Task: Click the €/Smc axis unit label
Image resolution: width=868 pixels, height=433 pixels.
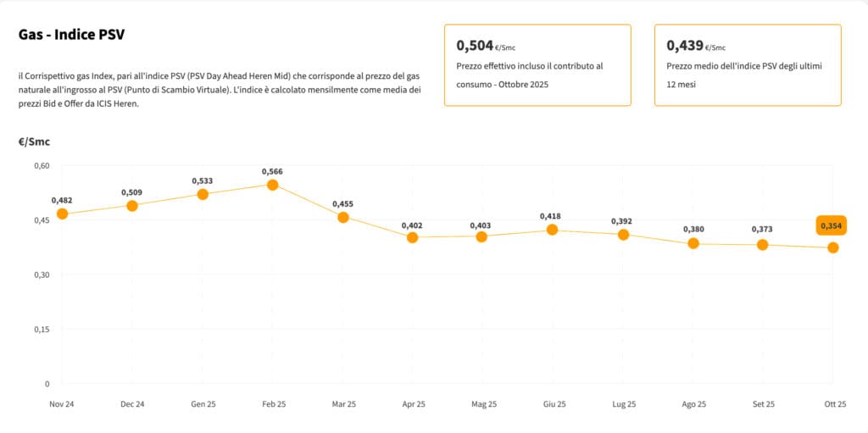Action: (34, 142)
